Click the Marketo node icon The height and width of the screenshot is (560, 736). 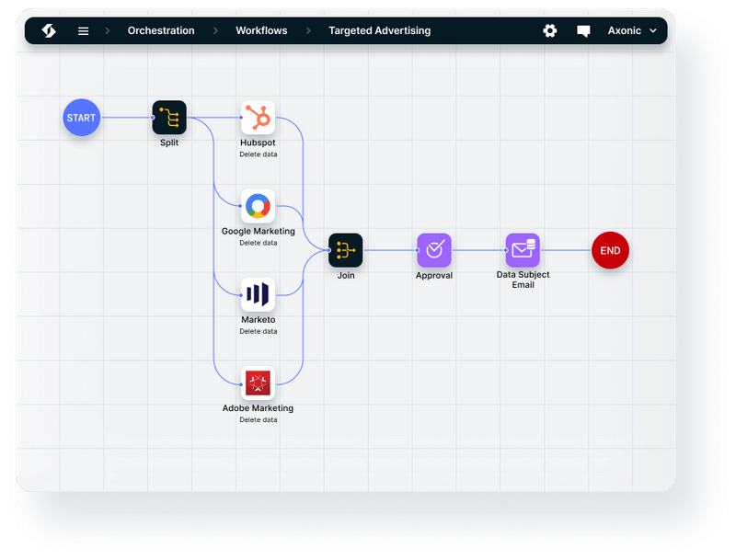click(258, 294)
